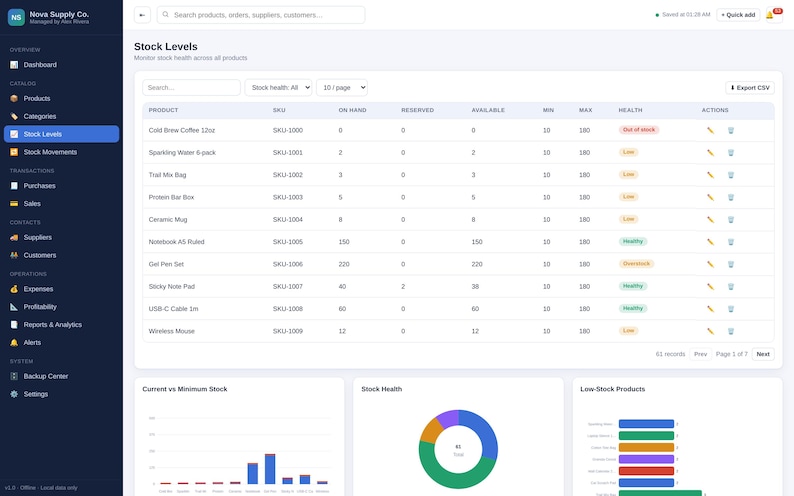Viewport: 794px width, 496px height.
Task: Click the purple bar in Low-Stock Products
Action: click(x=646, y=459)
